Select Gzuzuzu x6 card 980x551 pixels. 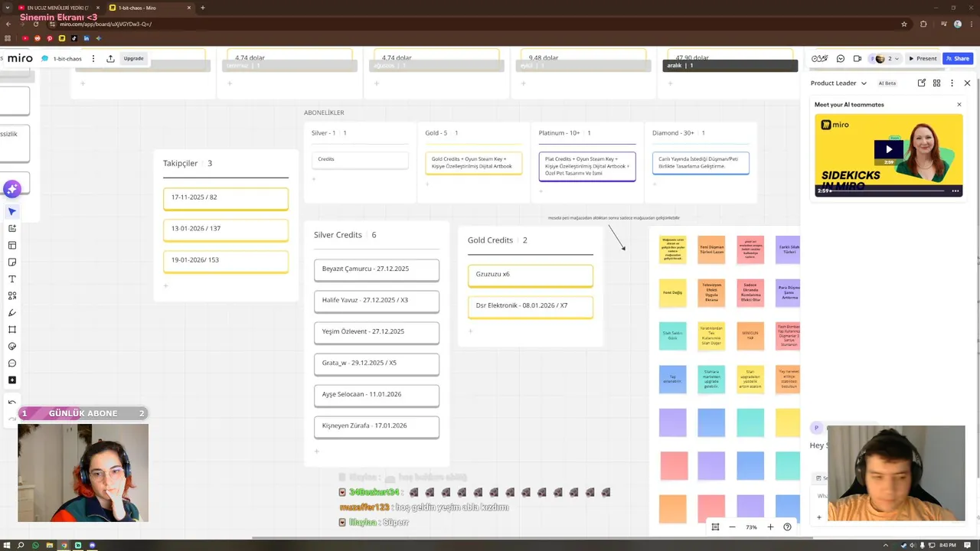(x=531, y=275)
